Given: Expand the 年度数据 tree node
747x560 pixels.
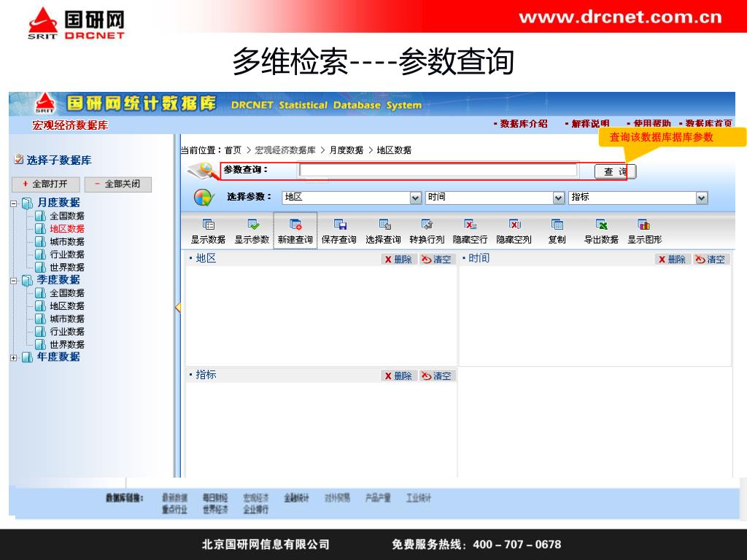Looking at the screenshot, I should pos(13,357).
